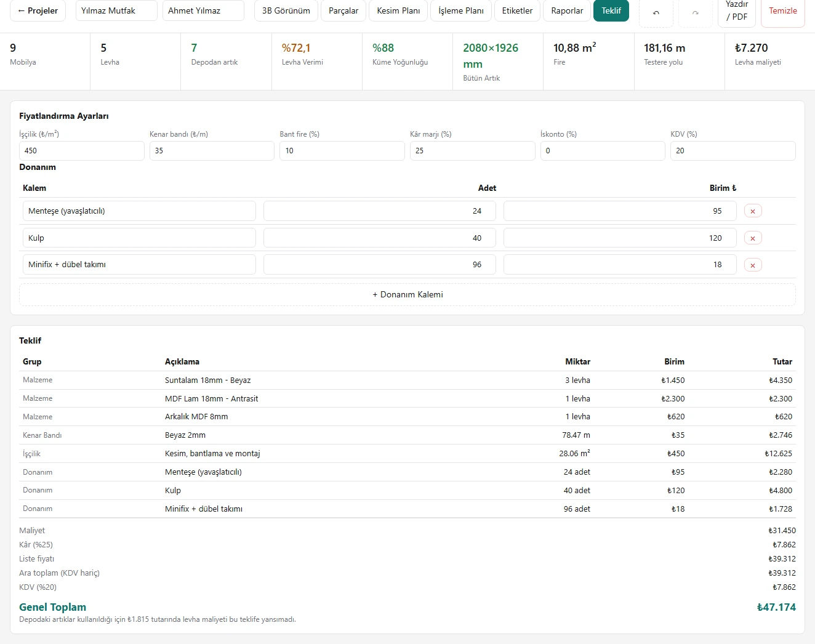Click the Genel Toplam amount ₺47.174
This screenshot has width=815, height=644.
click(x=776, y=608)
